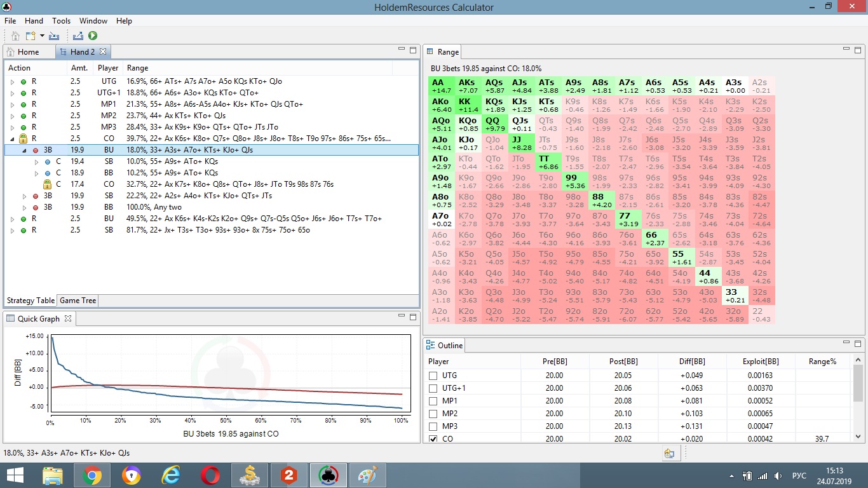Click the Outline scrollbar up arrow
This screenshot has height=488, width=868.
[x=858, y=360]
